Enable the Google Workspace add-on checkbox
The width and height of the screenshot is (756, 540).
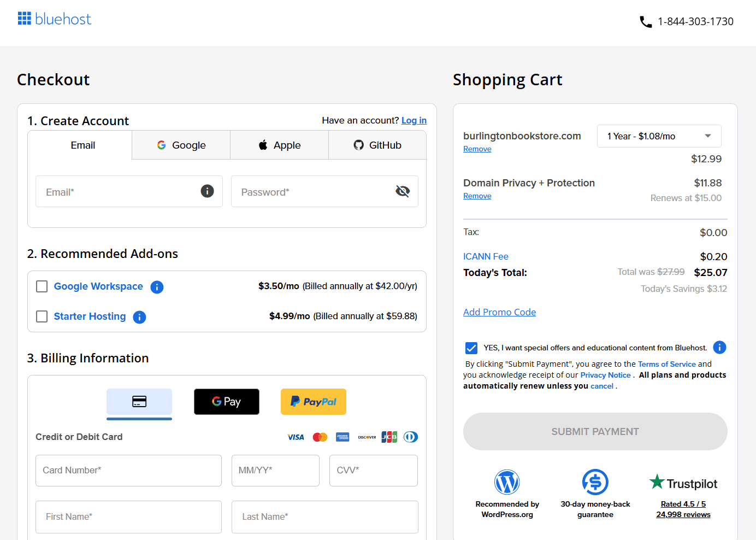tap(42, 286)
